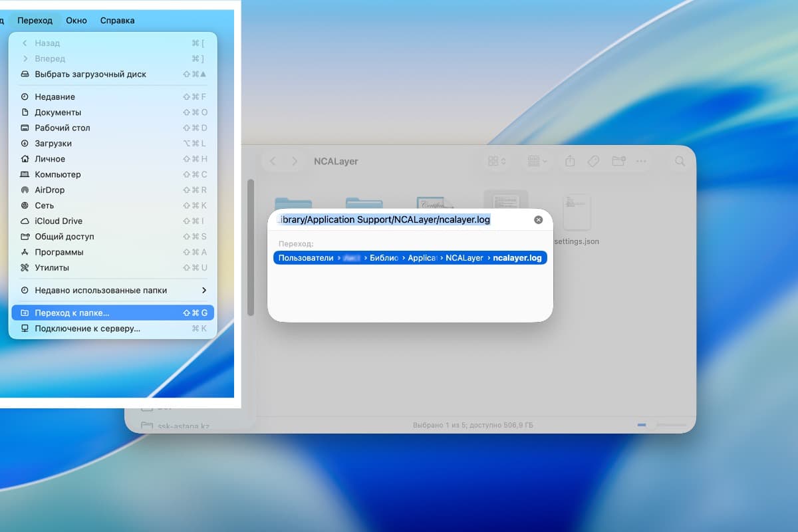
Task: Click the desktop icon beside Рабочий стол
Action: 25,128
